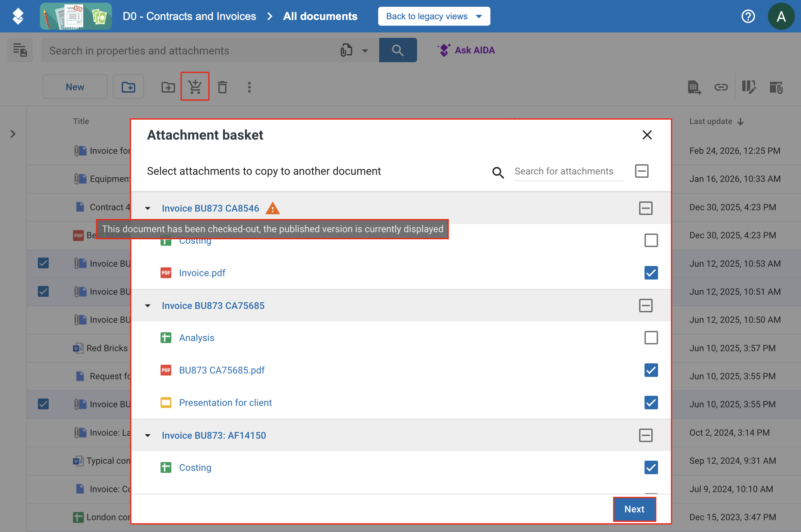The width and height of the screenshot is (801, 532).
Task: Click the magnifier in Attachment basket search
Action: [498, 172]
